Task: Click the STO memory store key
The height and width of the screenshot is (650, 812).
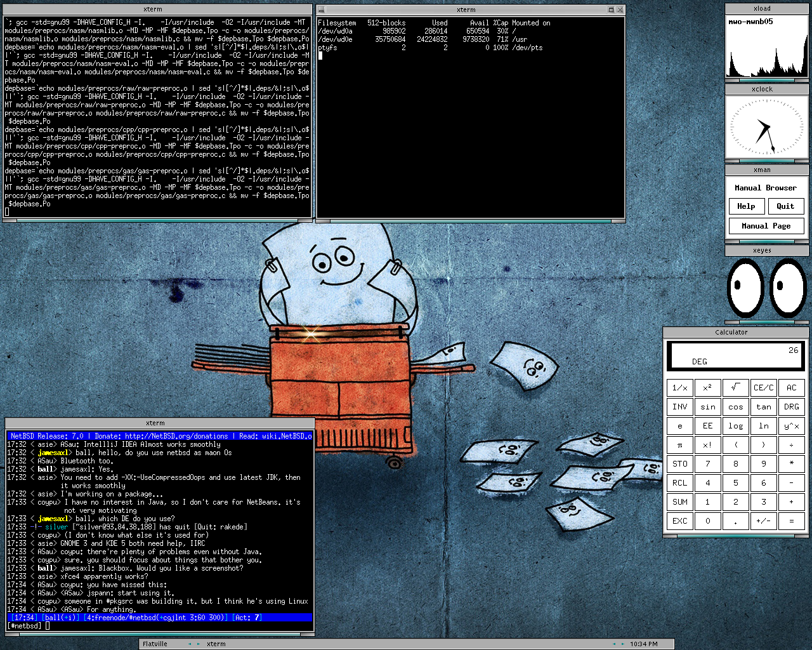Action: click(679, 463)
